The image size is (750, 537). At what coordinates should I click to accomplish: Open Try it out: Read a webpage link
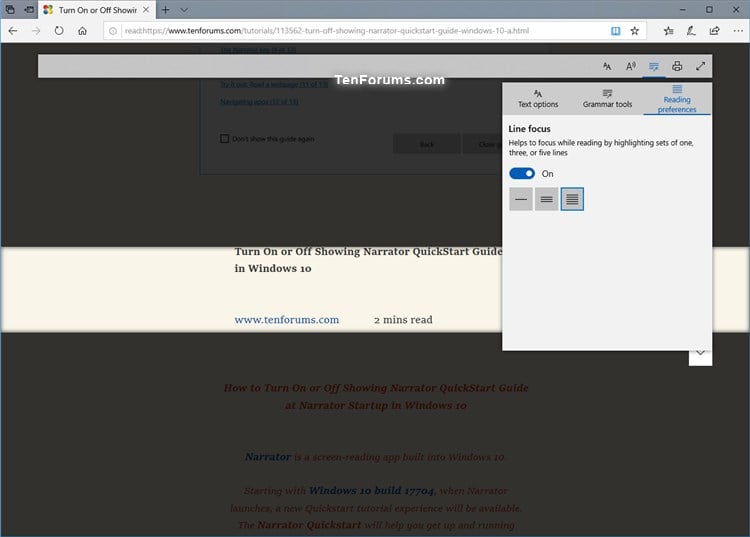pyautogui.click(x=274, y=84)
